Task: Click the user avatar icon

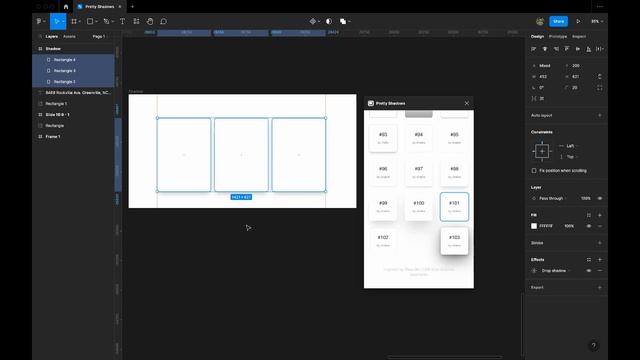Action: [540, 21]
